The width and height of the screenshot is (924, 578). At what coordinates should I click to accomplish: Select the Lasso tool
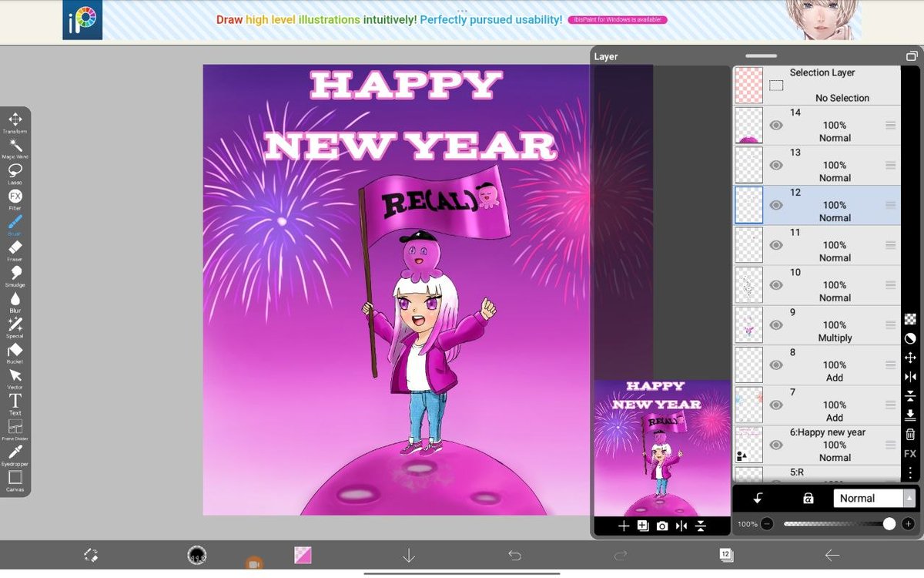pos(15,173)
